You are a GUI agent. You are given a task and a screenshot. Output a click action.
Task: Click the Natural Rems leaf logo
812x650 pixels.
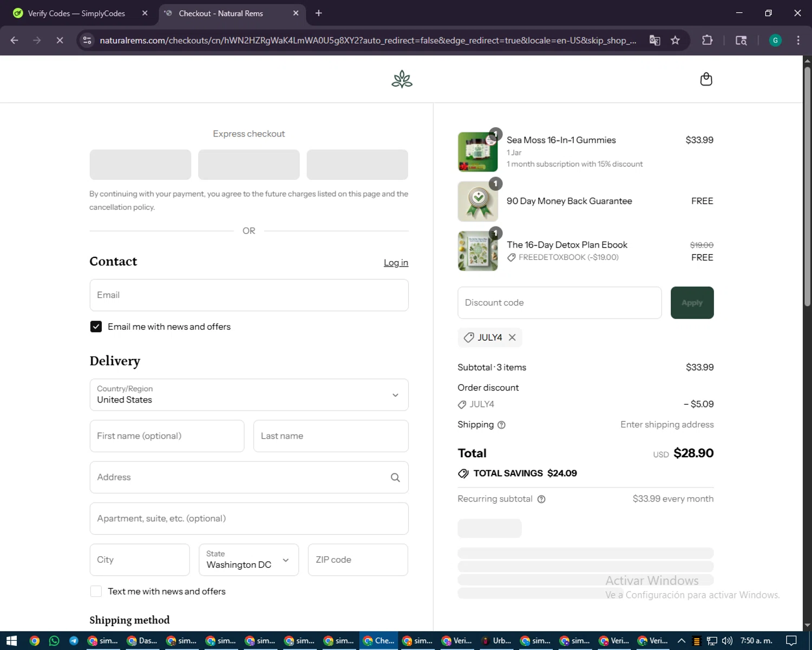pos(402,79)
